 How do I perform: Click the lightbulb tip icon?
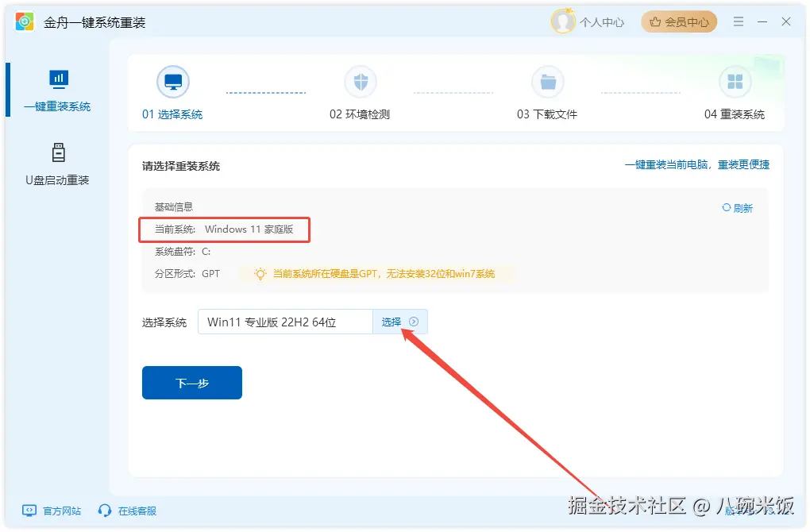[260, 274]
